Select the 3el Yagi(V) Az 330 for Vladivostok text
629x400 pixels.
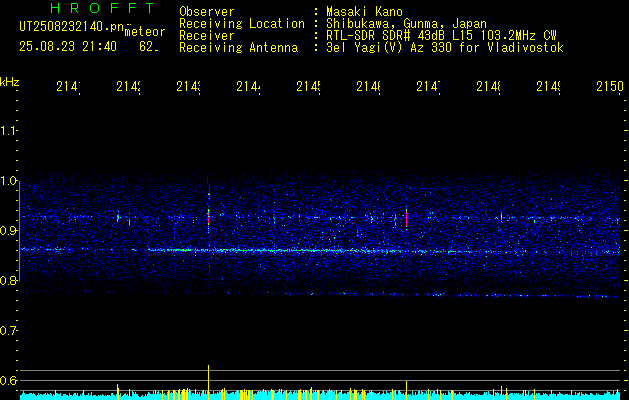[445, 48]
